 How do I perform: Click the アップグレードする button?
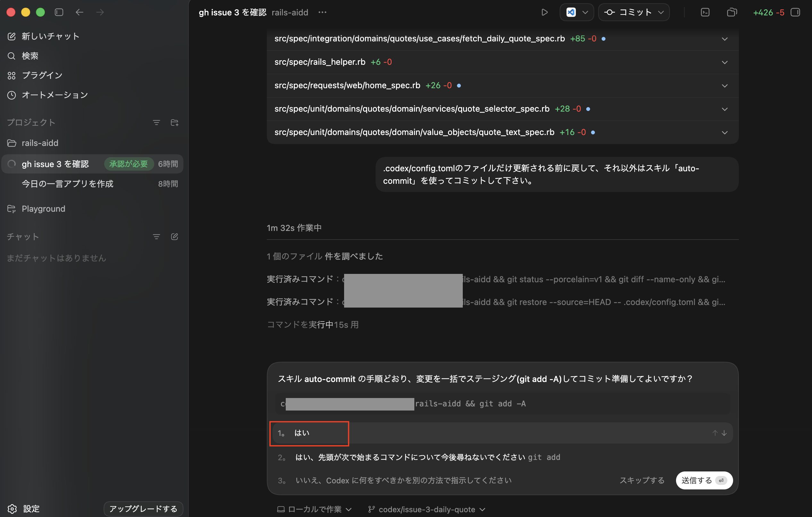[x=143, y=509]
